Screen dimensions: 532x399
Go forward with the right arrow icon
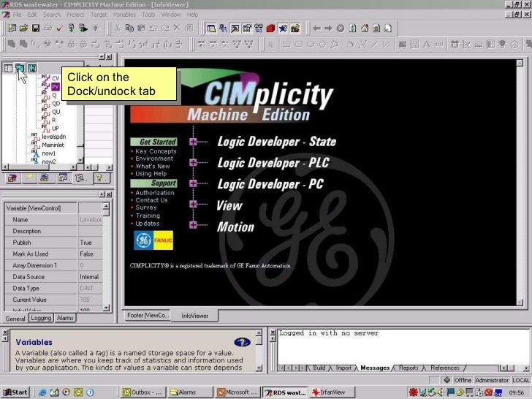[328, 28]
